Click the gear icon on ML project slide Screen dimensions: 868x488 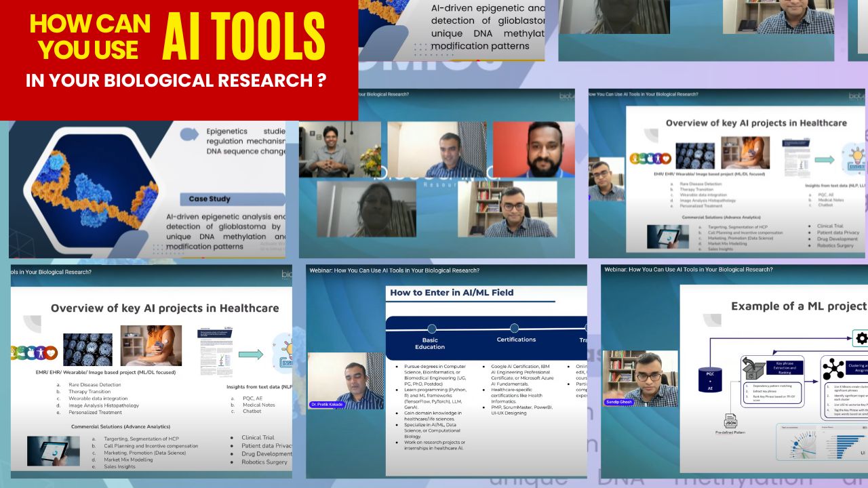(861, 338)
